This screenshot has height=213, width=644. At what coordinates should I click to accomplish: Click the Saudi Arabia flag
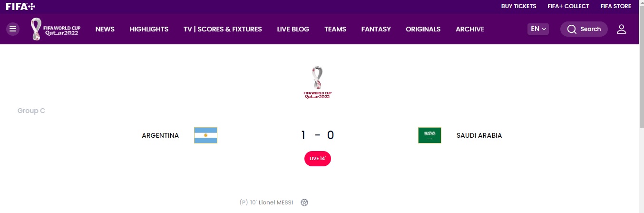coord(429,135)
